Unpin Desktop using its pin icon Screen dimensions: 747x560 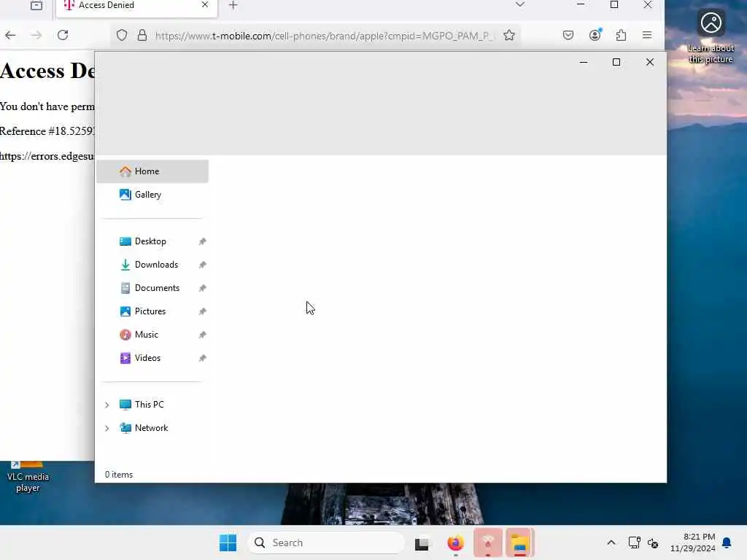tap(203, 241)
